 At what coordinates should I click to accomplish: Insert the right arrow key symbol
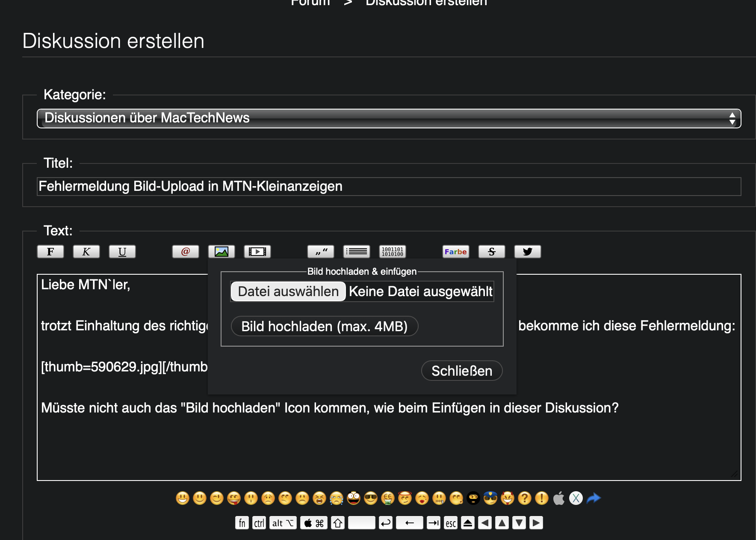click(536, 523)
